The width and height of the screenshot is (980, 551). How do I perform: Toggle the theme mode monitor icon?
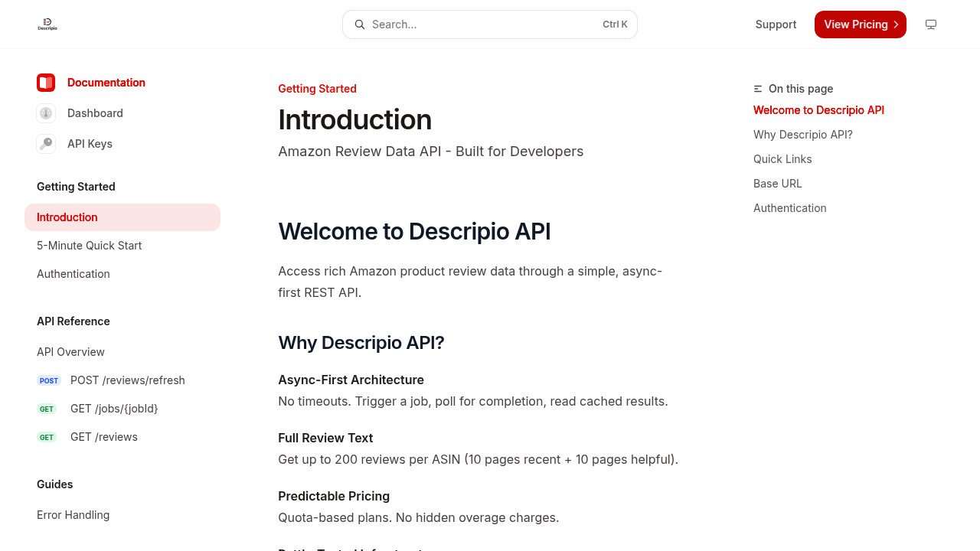931,24
